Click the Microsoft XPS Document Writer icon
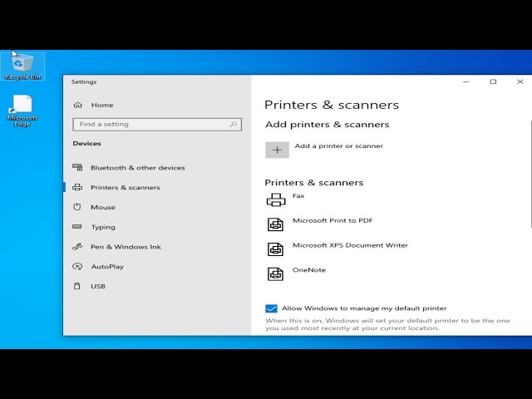The width and height of the screenshot is (532, 399). pyautogui.click(x=275, y=249)
